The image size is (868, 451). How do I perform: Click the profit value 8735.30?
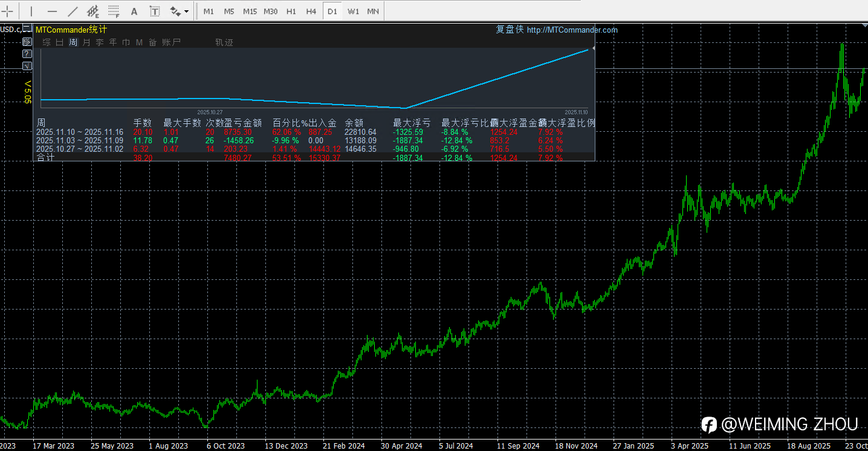[x=238, y=132]
